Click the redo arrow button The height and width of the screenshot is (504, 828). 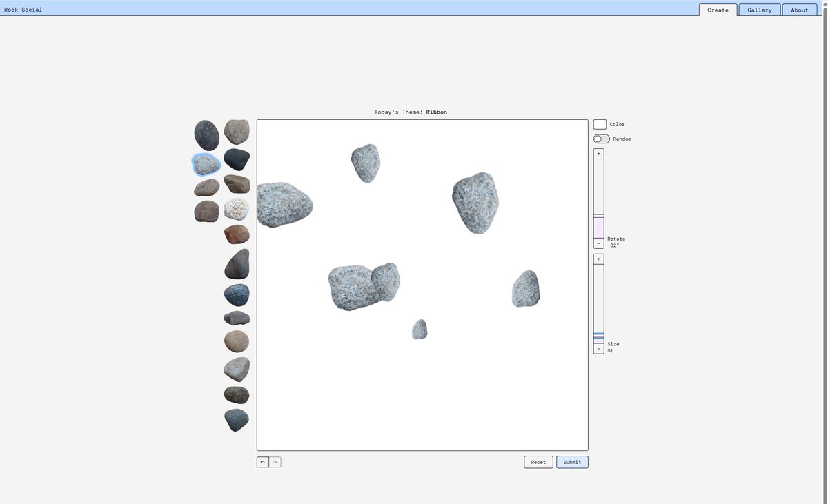[275, 462]
